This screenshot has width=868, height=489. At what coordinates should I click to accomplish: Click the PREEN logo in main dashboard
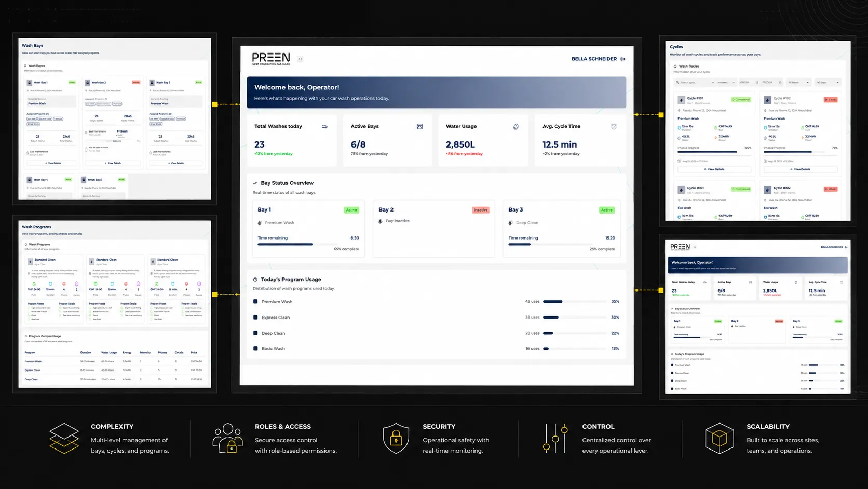[x=271, y=59]
